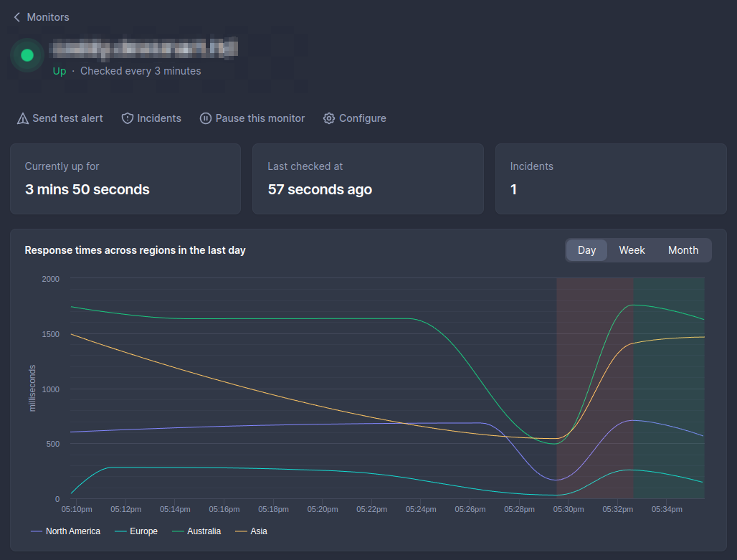Click the 05:30pm x-axis label
The width and height of the screenshot is (737, 560).
coord(569,509)
